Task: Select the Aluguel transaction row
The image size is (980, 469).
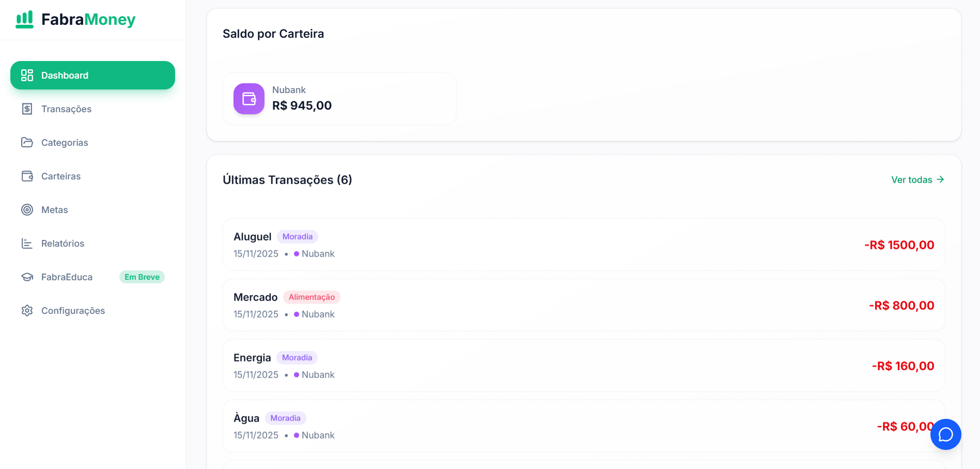Action: (x=583, y=245)
